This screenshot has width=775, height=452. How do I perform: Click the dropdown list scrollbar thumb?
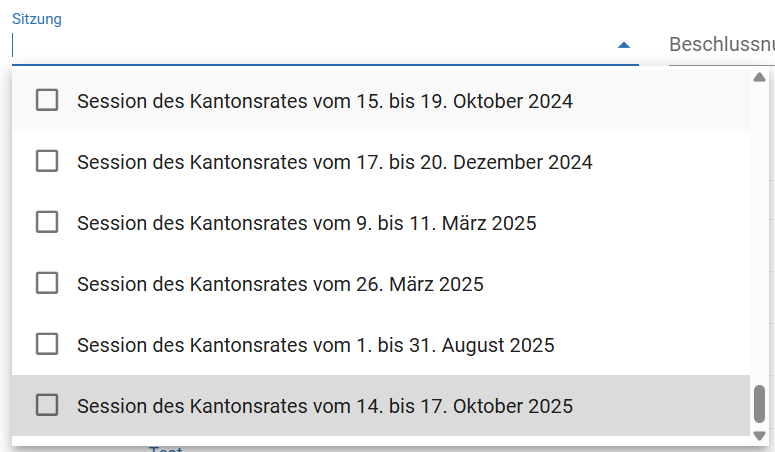pyautogui.click(x=759, y=404)
